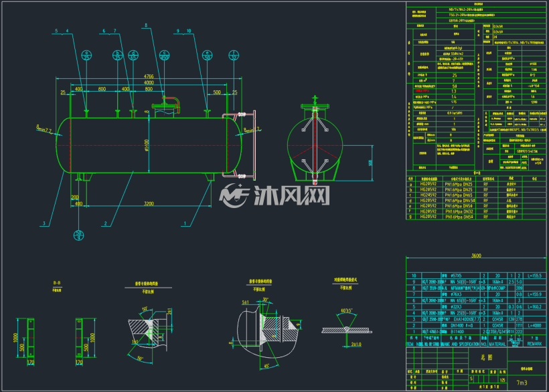Select the MATERIAL column header
The height and width of the screenshot is (392, 549).
click(497, 344)
